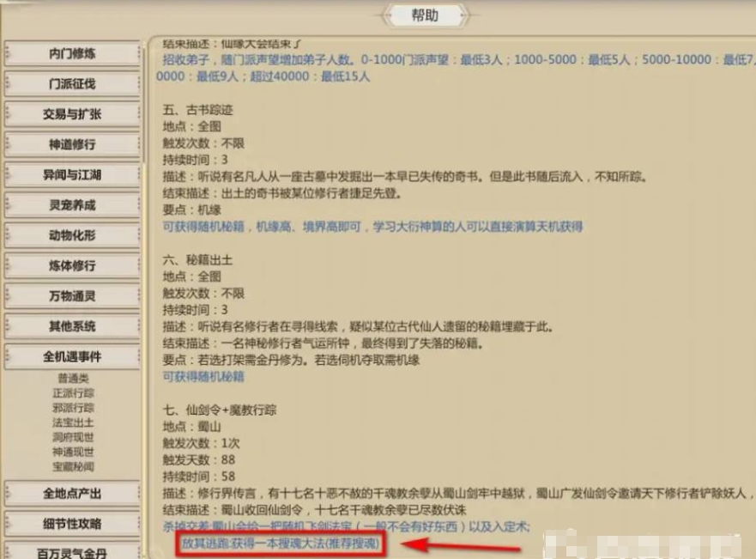The image size is (756, 559).
Task: Open the 细节性攻略 category
Action: tap(72, 524)
